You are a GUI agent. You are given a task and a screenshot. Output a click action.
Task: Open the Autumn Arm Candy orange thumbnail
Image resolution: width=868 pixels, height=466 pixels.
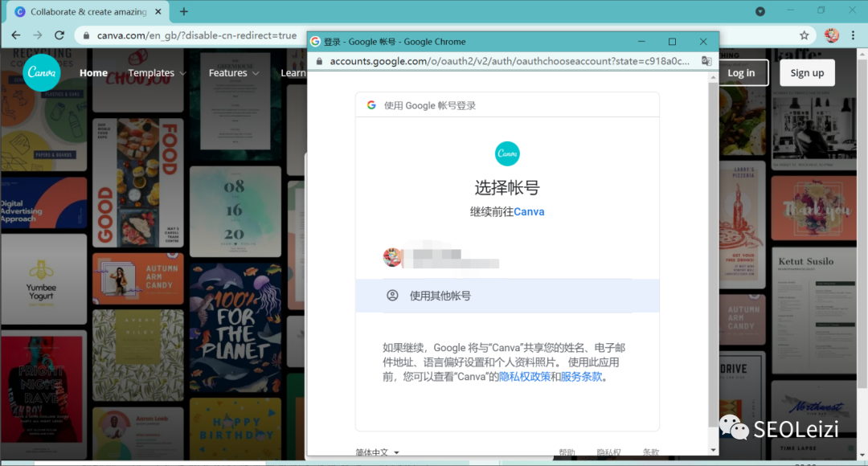click(138, 279)
